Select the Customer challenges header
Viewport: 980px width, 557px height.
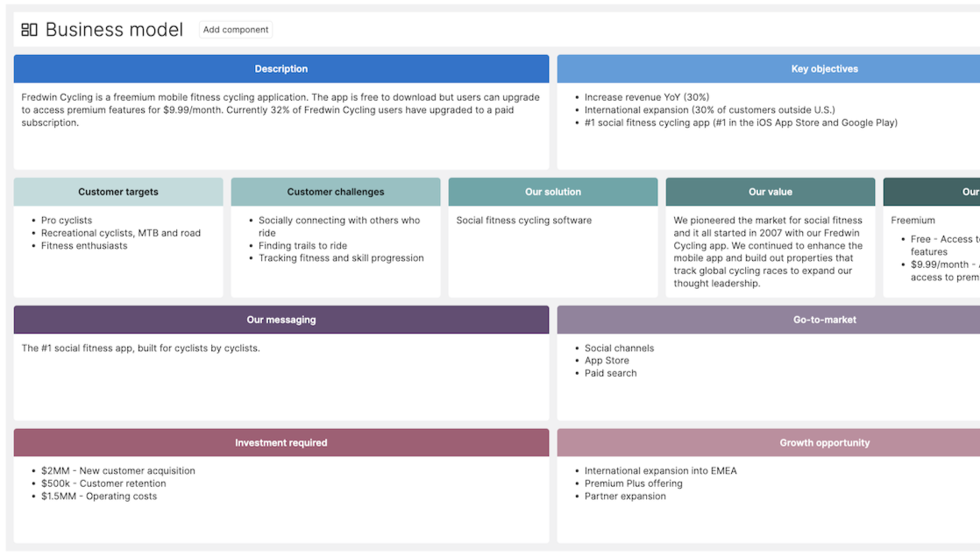point(336,192)
